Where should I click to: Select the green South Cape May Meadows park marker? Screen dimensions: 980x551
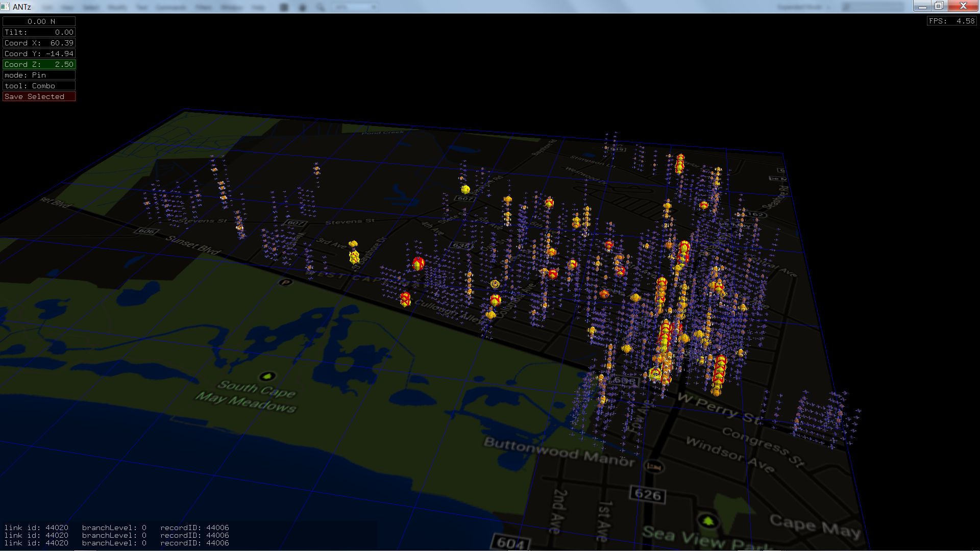tap(267, 377)
